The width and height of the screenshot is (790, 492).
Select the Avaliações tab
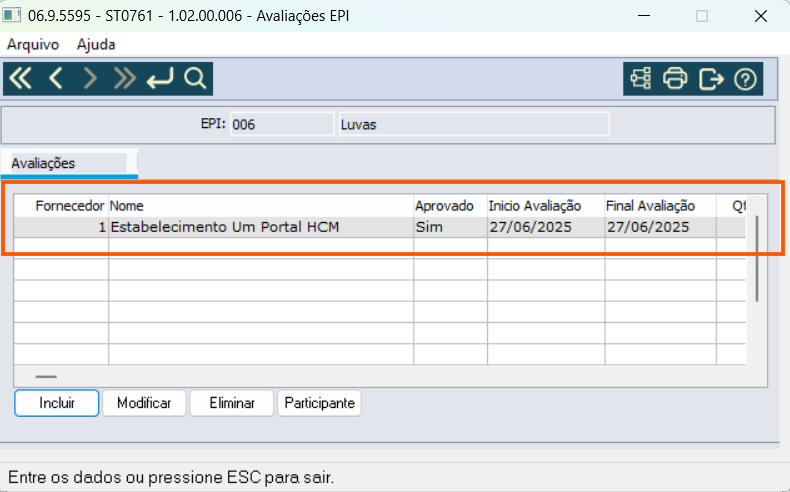coord(69,163)
